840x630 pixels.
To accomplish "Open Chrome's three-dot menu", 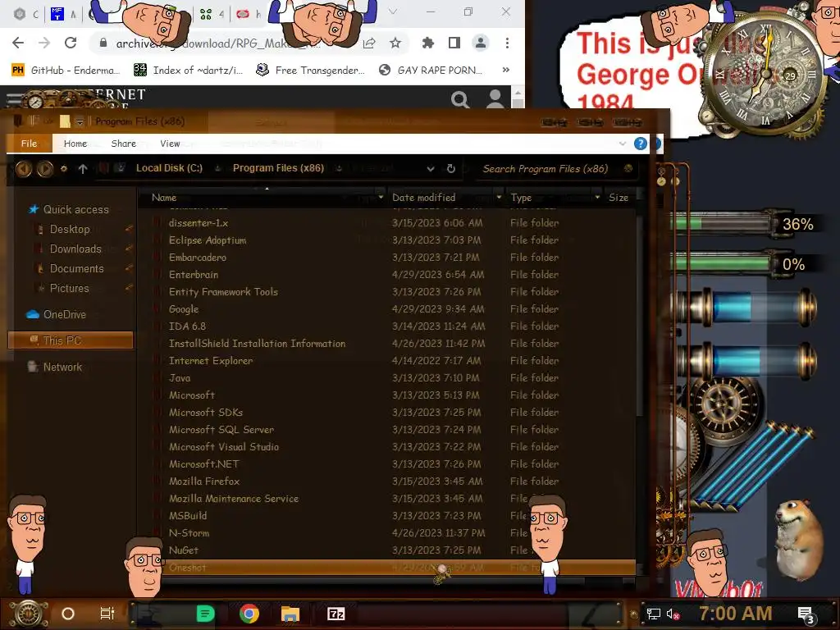I will click(x=507, y=43).
